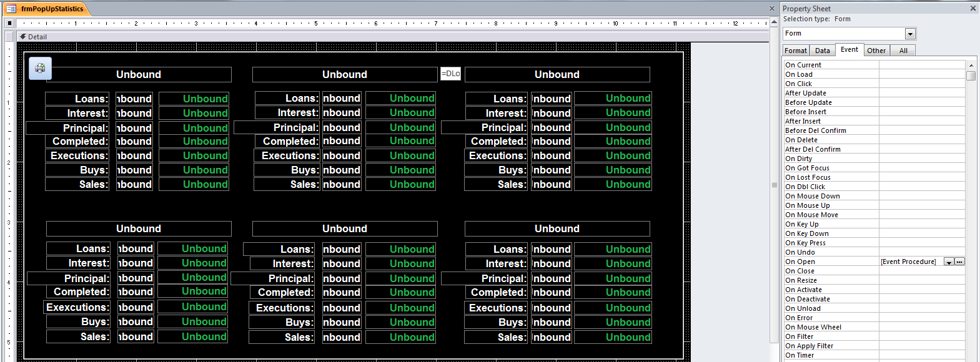Click the On Mouse Wheel property row
Viewport: 980px width, 362px height.
pos(874,327)
